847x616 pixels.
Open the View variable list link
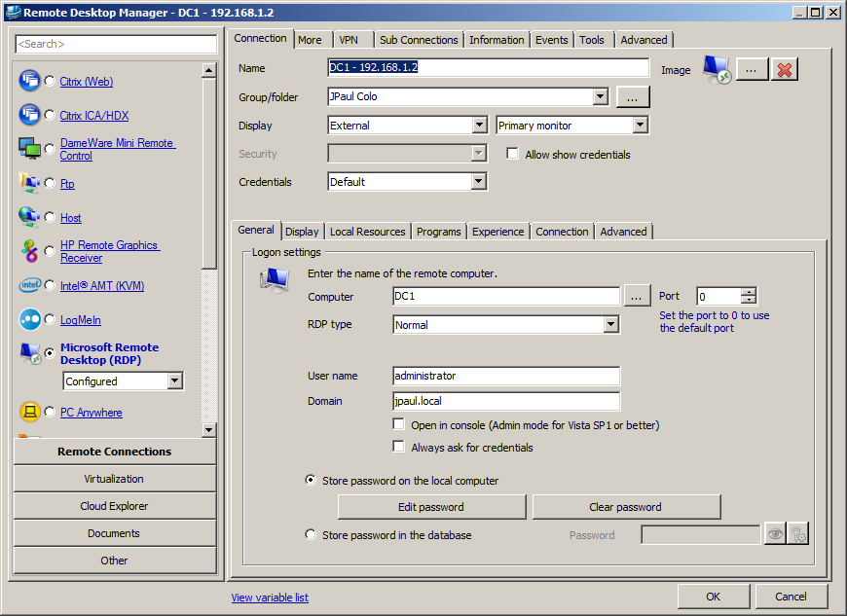(270, 598)
